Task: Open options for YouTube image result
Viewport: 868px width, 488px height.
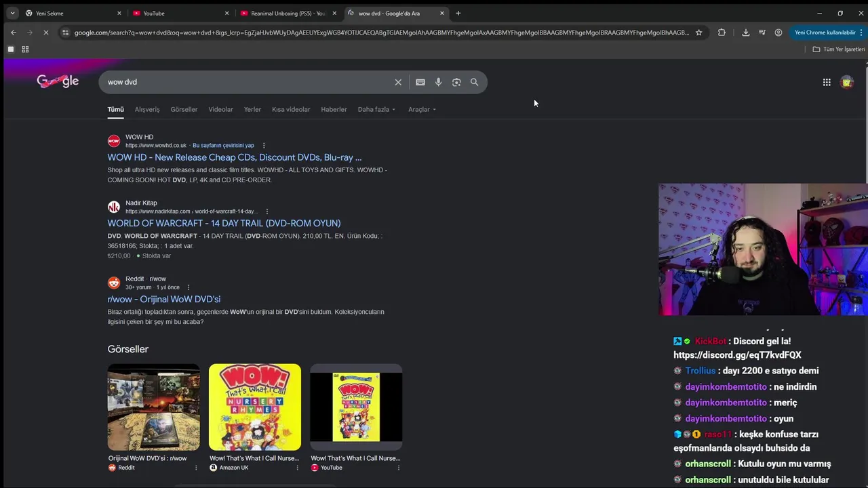Action: tap(398, 468)
